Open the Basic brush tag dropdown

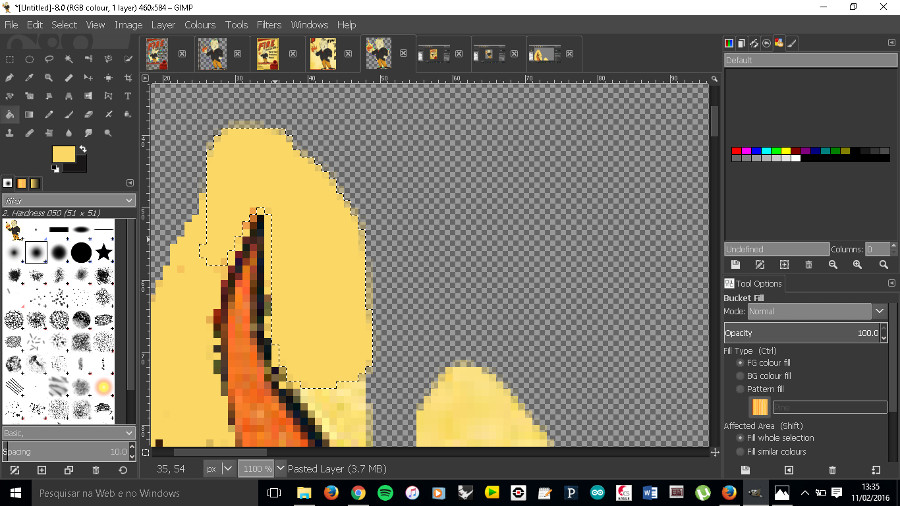[69, 433]
